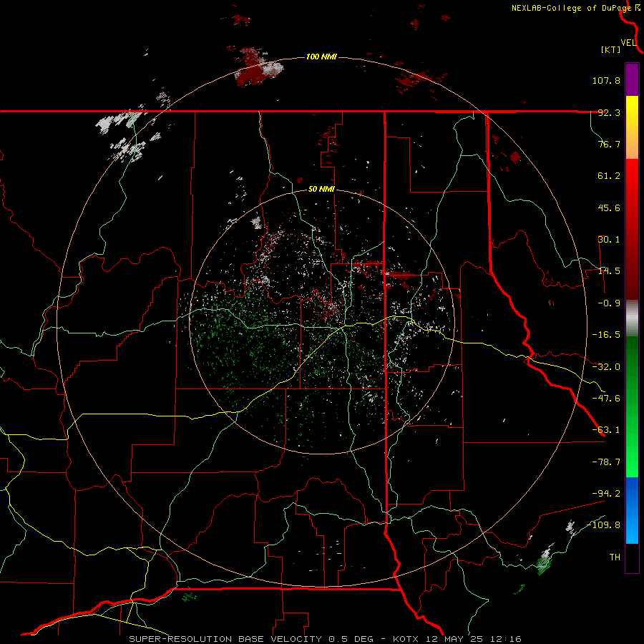Click the -63.1 velocity scale value
This screenshot has height=644, width=644.
606,430
